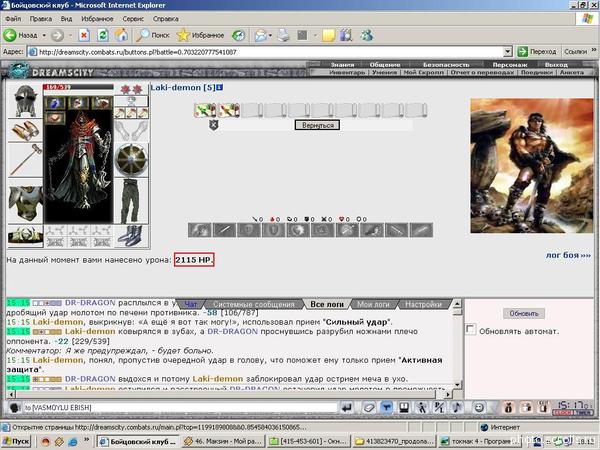This screenshot has height=450, width=600.
Task: Open the player info icon beside Laki-demon
Action: click(220, 88)
